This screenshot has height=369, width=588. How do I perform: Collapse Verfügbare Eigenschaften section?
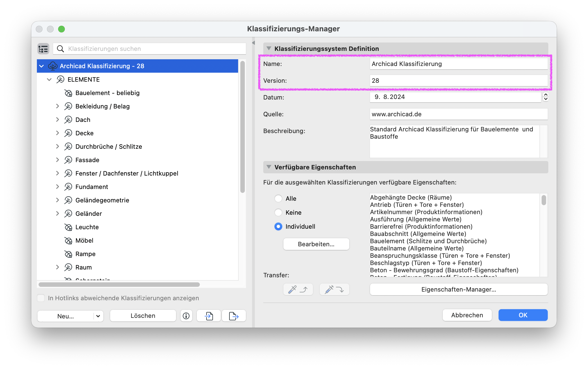[269, 167]
